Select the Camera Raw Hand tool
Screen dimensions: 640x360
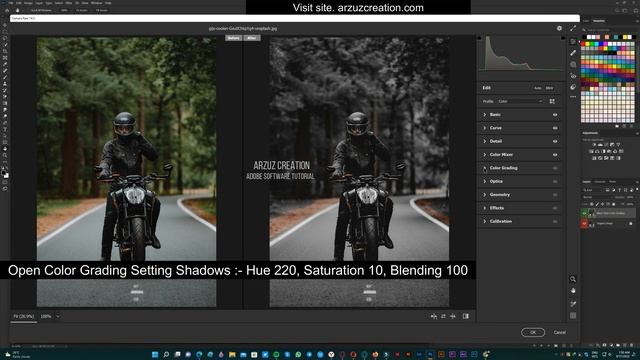coord(573,291)
